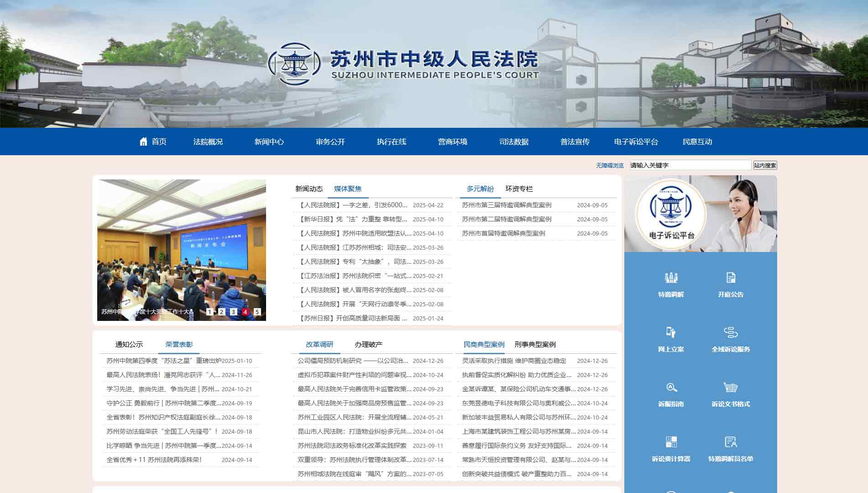Open 灵活采取执行措施 维护商圈业态稳定
The width and height of the screenshot is (868, 493).
tap(514, 361)
